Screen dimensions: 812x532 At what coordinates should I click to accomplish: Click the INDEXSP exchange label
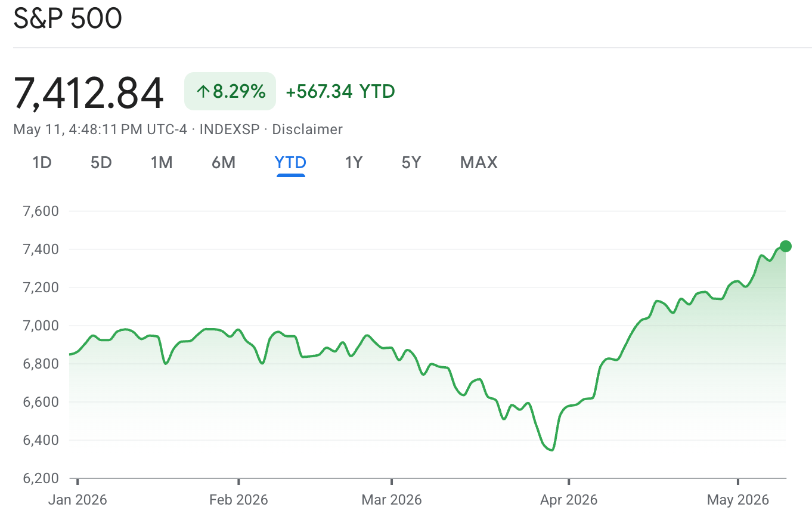[230, 129]
